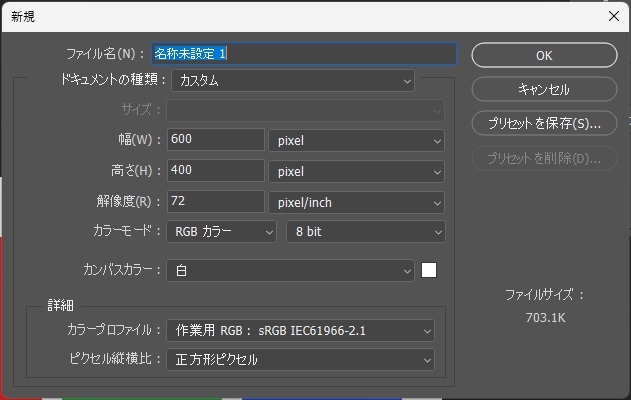Click プリセットを保存(S)... button

click(x=544, y=123)
